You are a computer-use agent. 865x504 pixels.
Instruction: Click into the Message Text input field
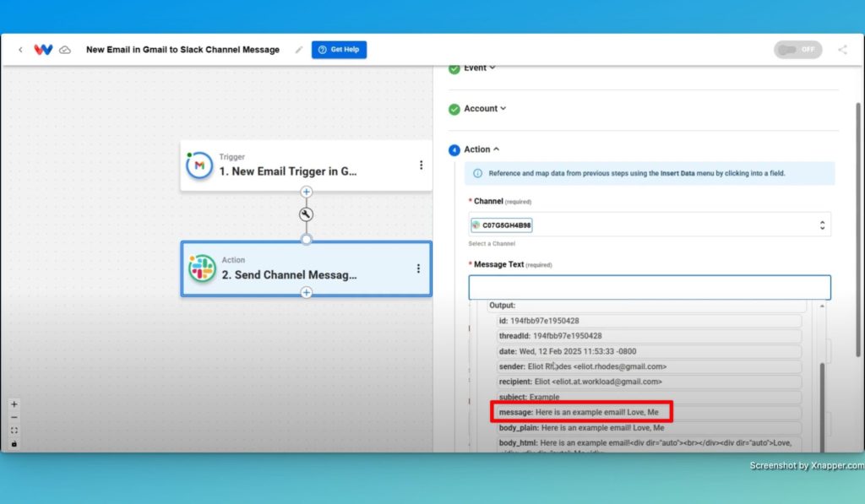[650, 287]
